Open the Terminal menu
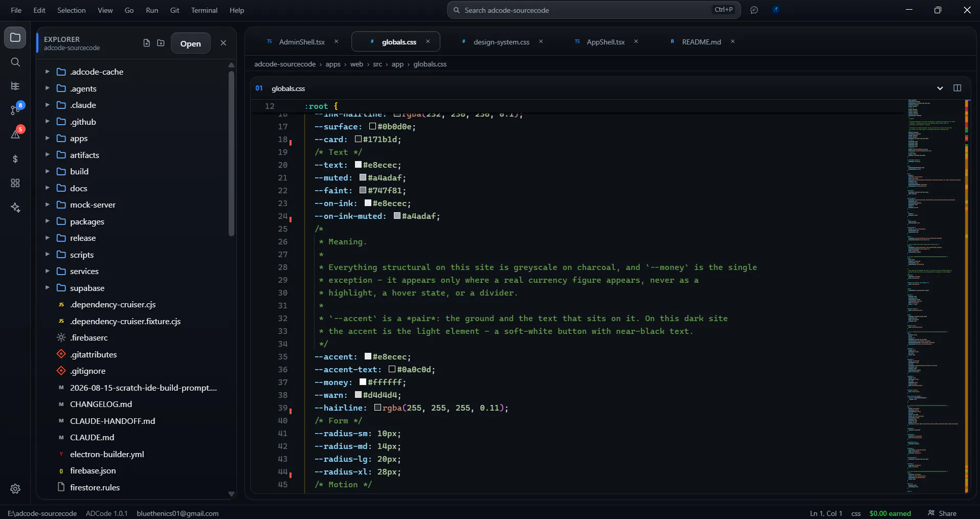Viewport: 980px width, 519px height. click(204, 10)
